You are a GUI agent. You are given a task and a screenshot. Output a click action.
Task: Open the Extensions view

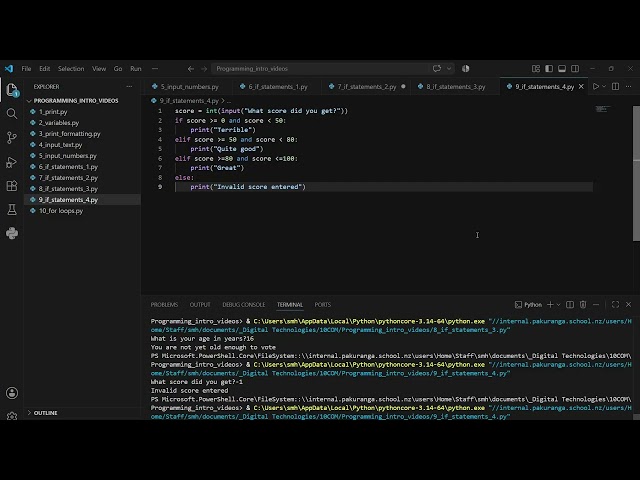(12, 186)
